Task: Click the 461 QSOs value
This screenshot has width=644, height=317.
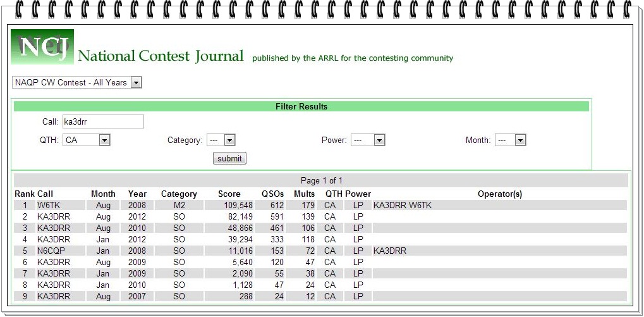Action: coord(277,228)
